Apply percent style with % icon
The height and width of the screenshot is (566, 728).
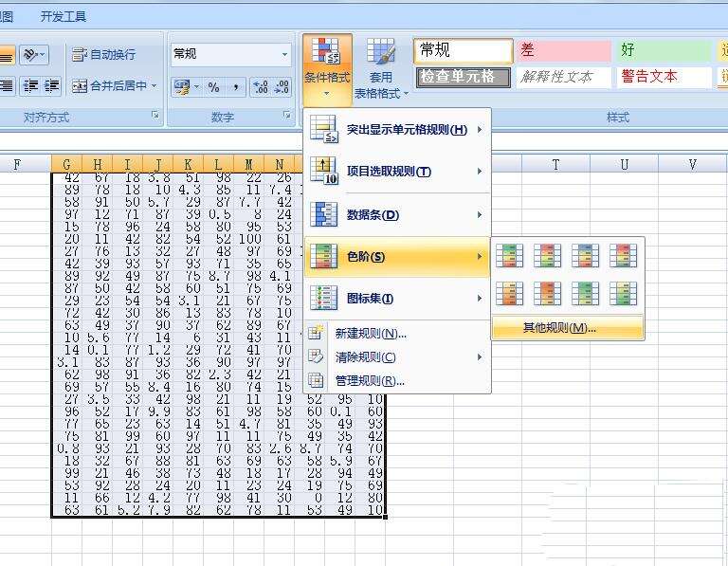(213, 87)
